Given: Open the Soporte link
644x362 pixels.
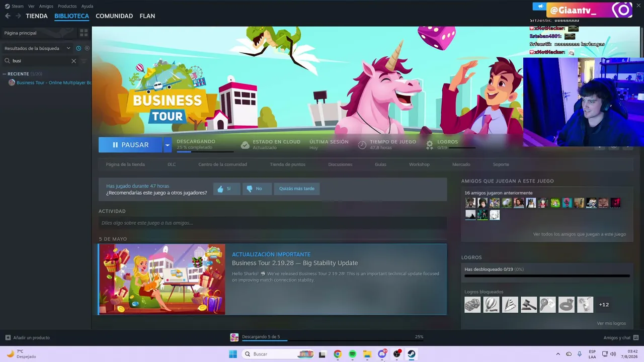Looking at the screenshot, I should point(501,164).
